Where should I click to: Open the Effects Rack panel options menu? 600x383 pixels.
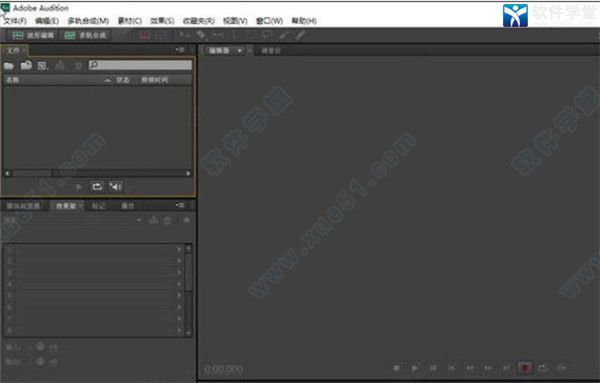click(x=180, y=205)
